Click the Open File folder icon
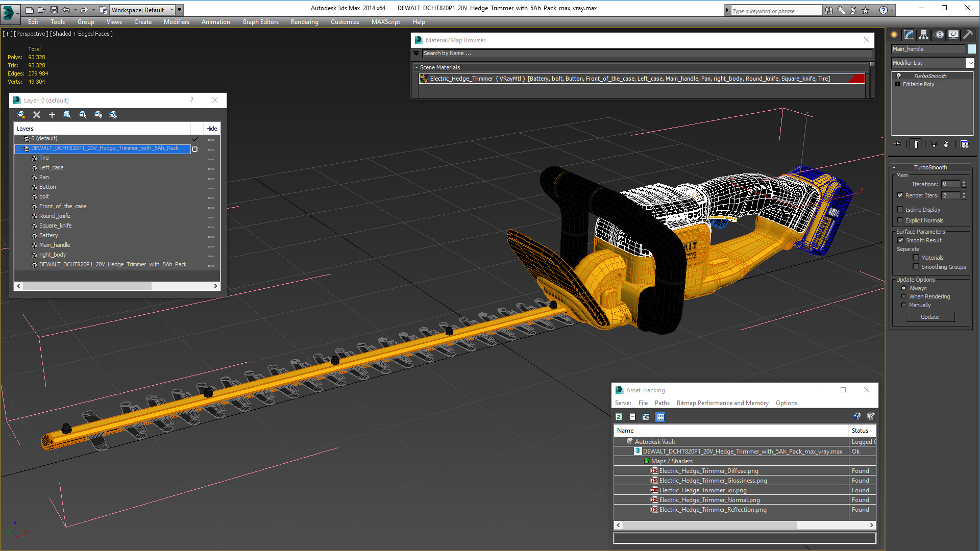The width and height of the screenshot is (980, 551). point(42,10)
